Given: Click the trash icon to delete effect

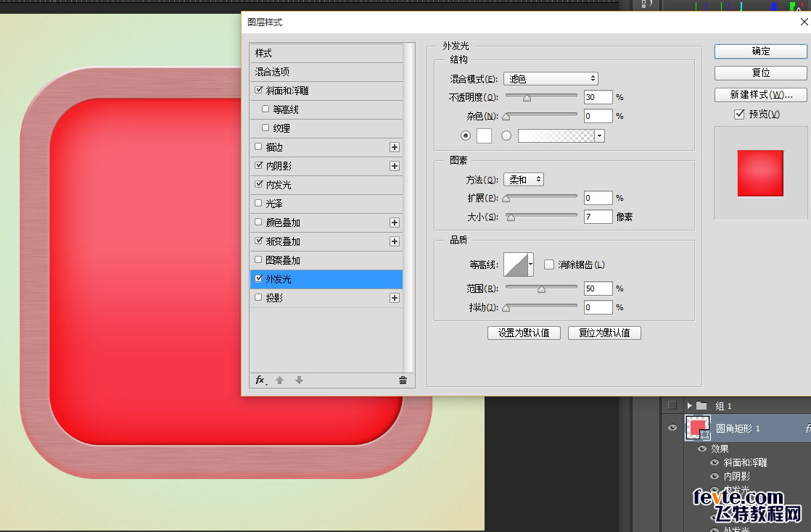Looking at the screenshot, I should (403, 381).
